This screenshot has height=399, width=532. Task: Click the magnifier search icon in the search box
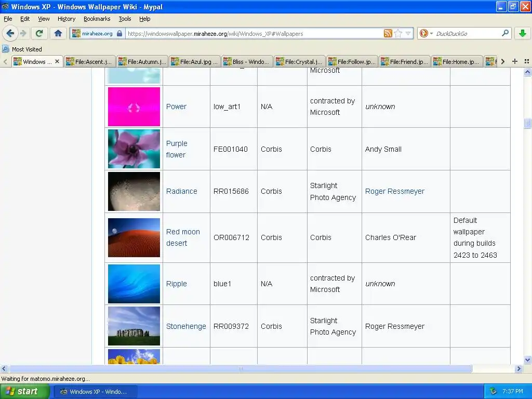505,33
